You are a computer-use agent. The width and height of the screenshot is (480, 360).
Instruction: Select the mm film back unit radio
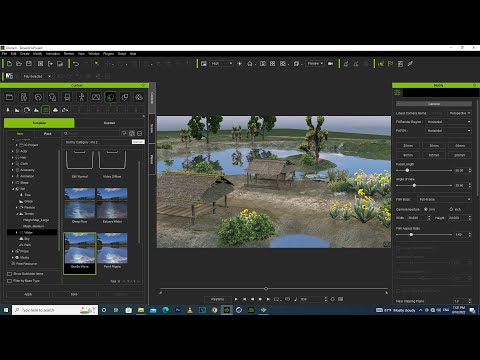click(426, 209)
